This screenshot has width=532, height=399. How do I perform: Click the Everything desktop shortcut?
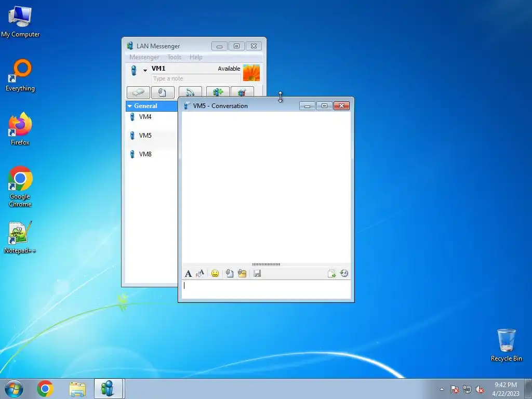(20, 75)
